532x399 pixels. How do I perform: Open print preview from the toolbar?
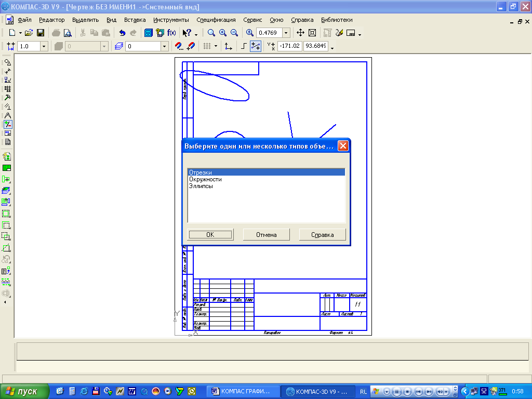(x=68, y=33)
